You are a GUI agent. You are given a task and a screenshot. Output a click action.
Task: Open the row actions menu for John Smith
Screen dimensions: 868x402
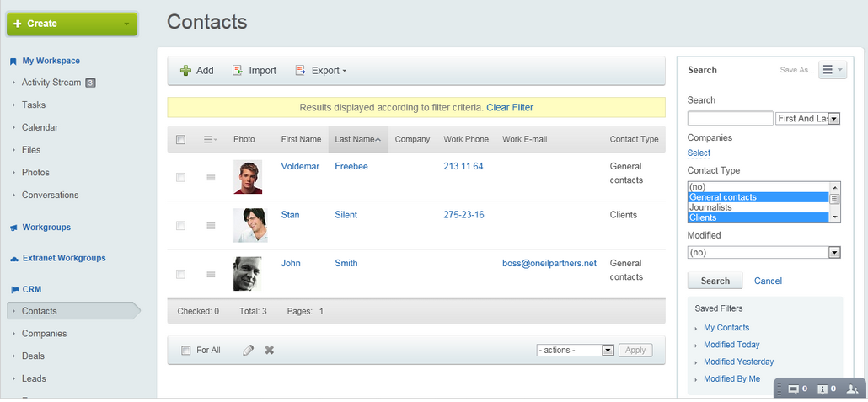(211, 274)
